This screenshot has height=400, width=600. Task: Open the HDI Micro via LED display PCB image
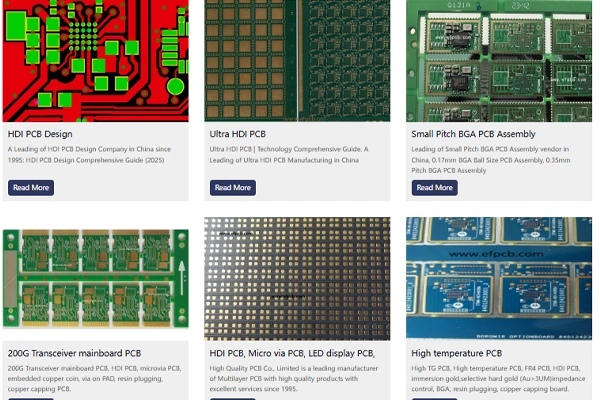(x=297, y=279)
